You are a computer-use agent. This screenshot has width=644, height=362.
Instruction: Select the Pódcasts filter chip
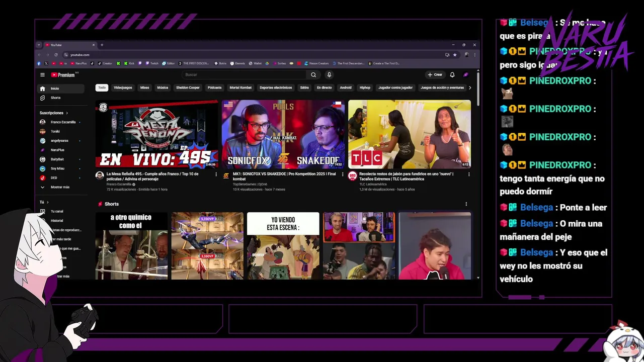(215, 87)
